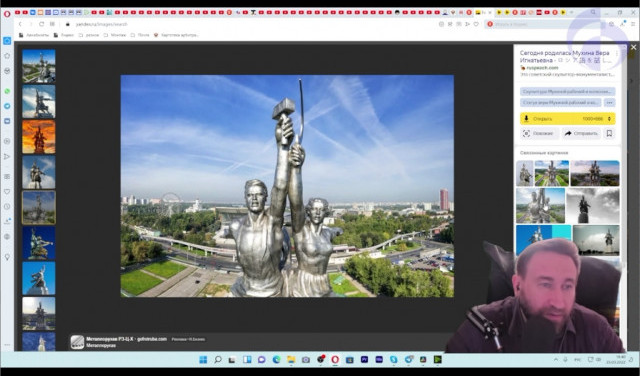Open the Картотека арбитра bookmark
The image size is (640, 376).
tap(176, 35)
